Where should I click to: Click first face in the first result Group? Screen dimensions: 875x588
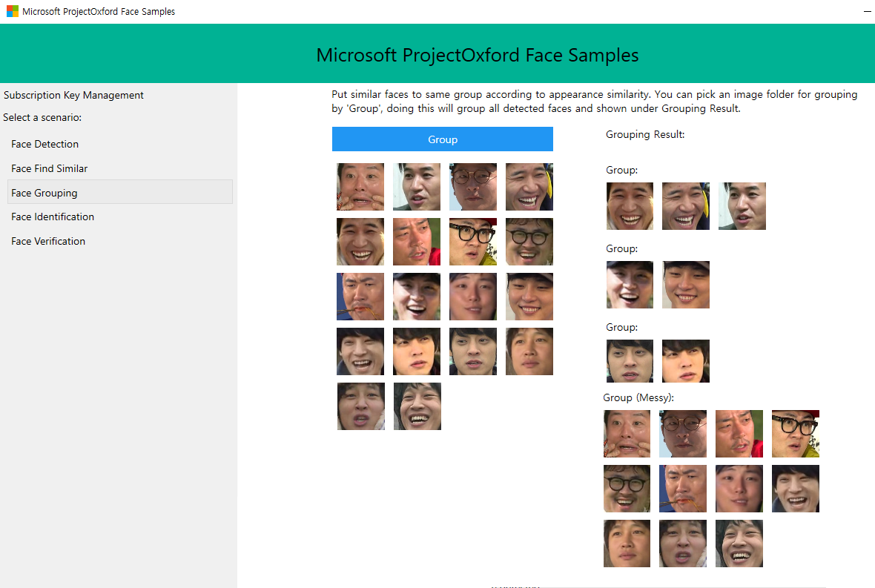pos(630,206)
